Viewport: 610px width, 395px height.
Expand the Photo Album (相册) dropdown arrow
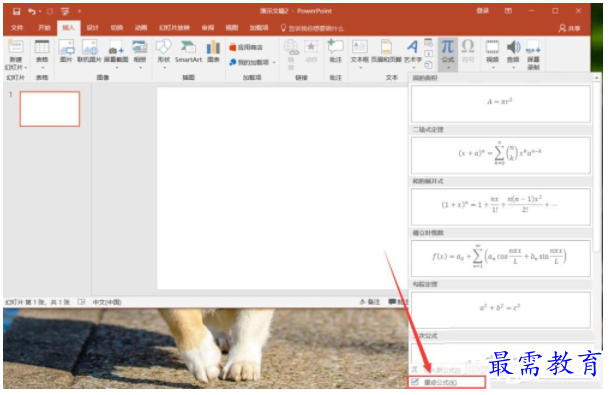coord(140,68)
